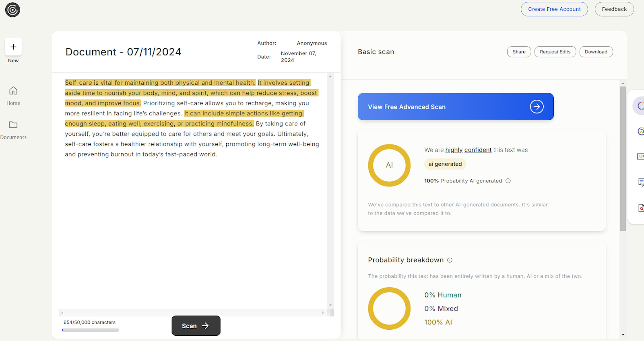
Task: Download the scan report
Action: point(596,52)
